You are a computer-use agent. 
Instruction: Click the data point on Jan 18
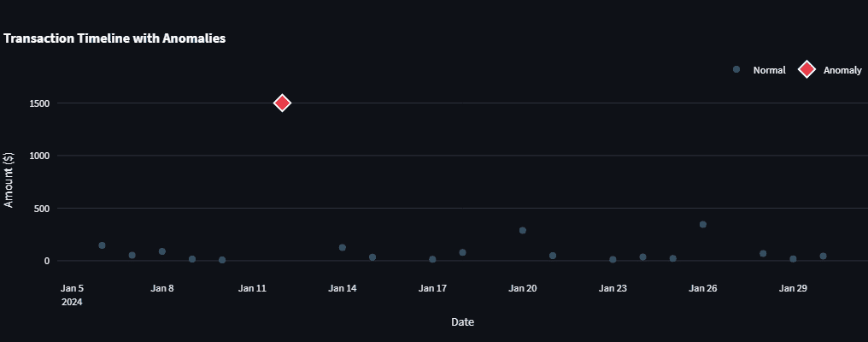pyautogui.click(x=462, y=253)
